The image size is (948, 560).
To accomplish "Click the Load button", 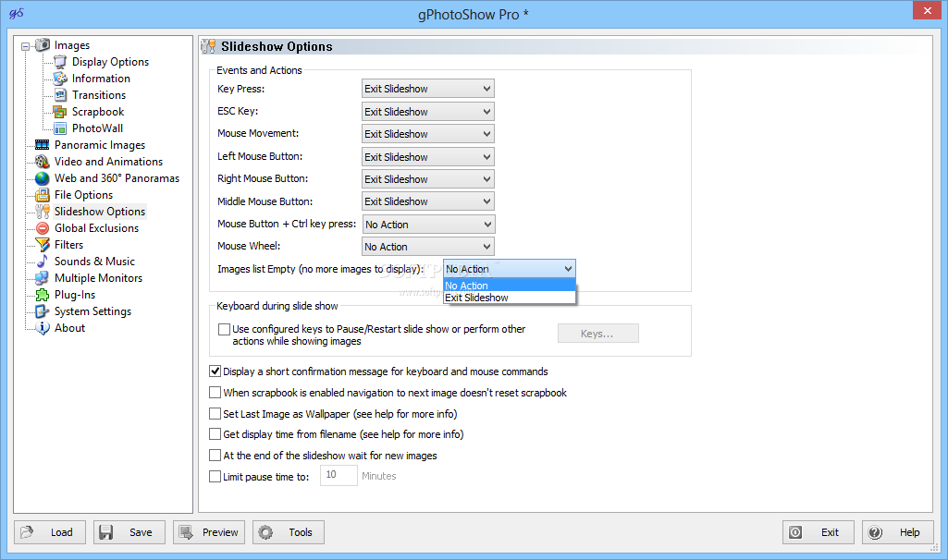I will coord(50,532).
